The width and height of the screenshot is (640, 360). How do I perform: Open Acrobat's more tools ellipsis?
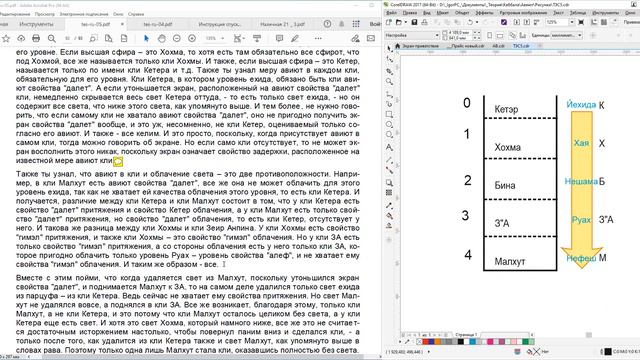tap(318, 38)
